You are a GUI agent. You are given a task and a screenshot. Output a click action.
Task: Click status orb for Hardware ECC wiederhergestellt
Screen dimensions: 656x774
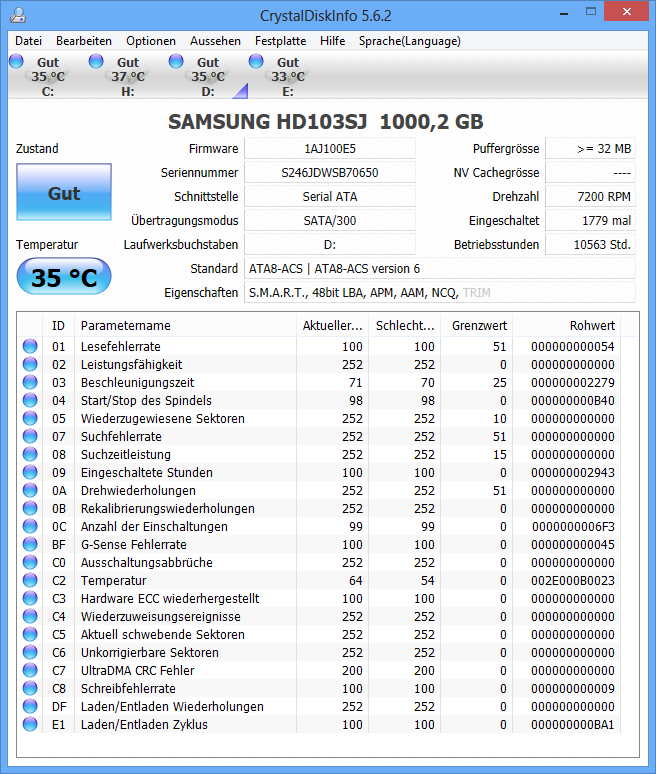pos(30,598)
